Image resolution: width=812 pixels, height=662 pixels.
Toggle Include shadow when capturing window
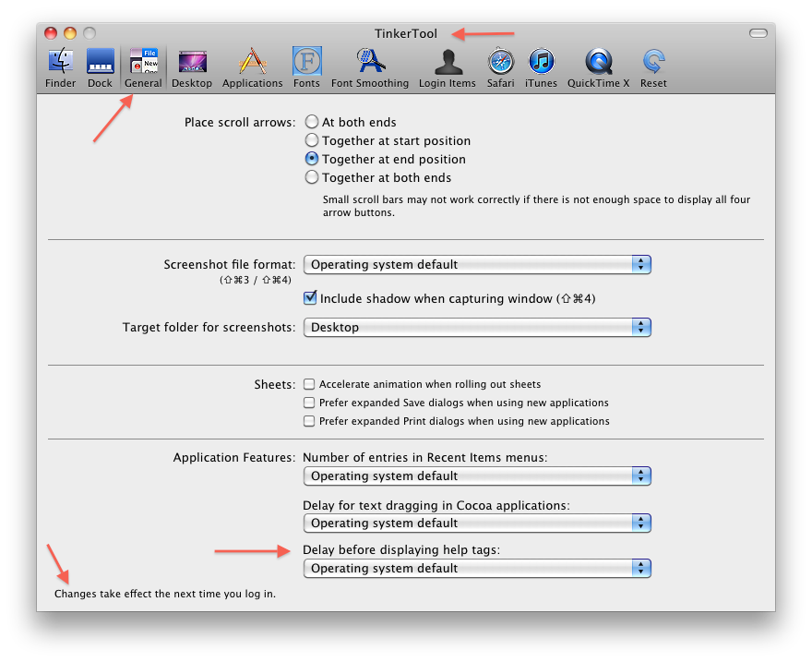[310, 298]
